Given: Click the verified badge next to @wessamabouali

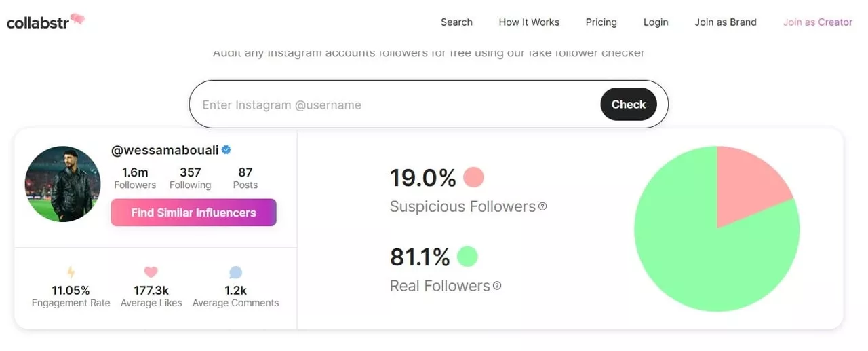Looking at the screenshot, I should 226,151.
